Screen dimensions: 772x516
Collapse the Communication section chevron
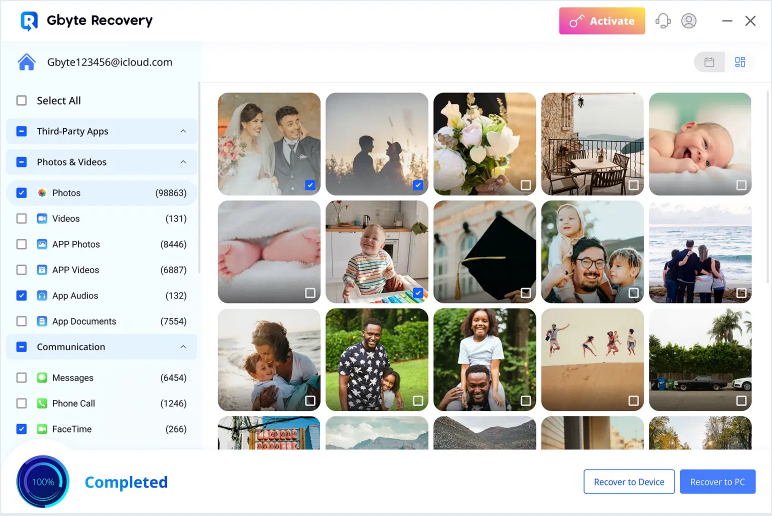183,347
